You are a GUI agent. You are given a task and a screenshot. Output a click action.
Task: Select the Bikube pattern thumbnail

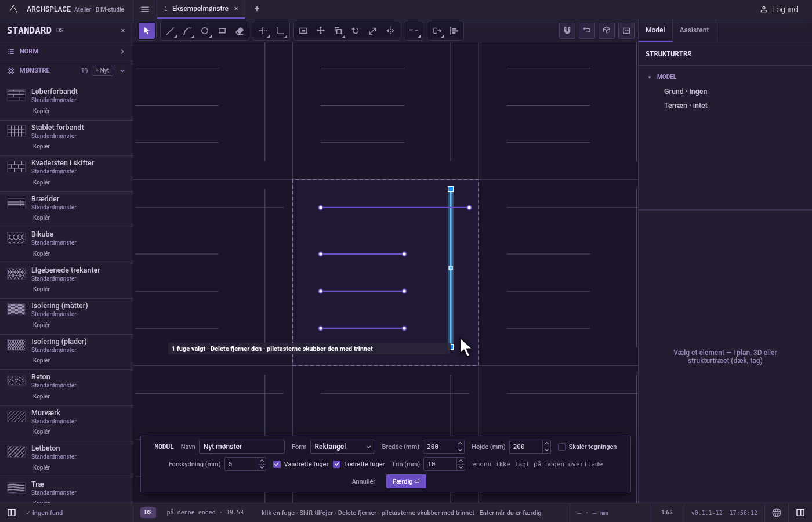(x=16, y=238)
